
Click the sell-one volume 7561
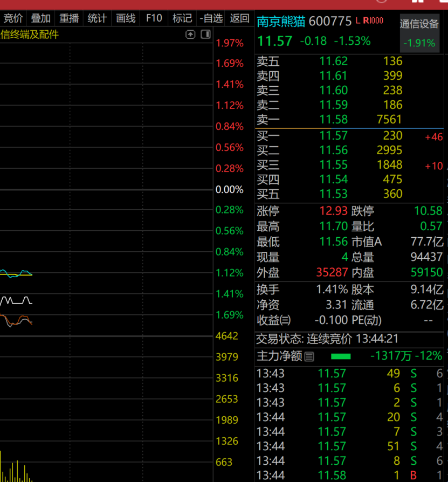(389, 120)
